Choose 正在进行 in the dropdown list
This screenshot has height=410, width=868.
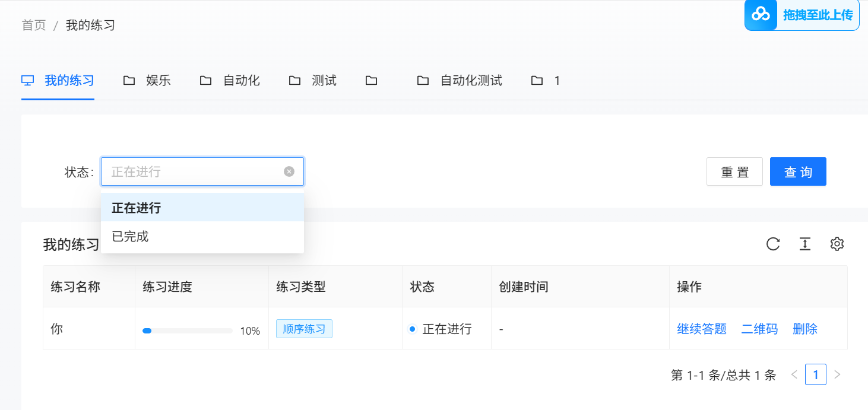pos(202,208)
